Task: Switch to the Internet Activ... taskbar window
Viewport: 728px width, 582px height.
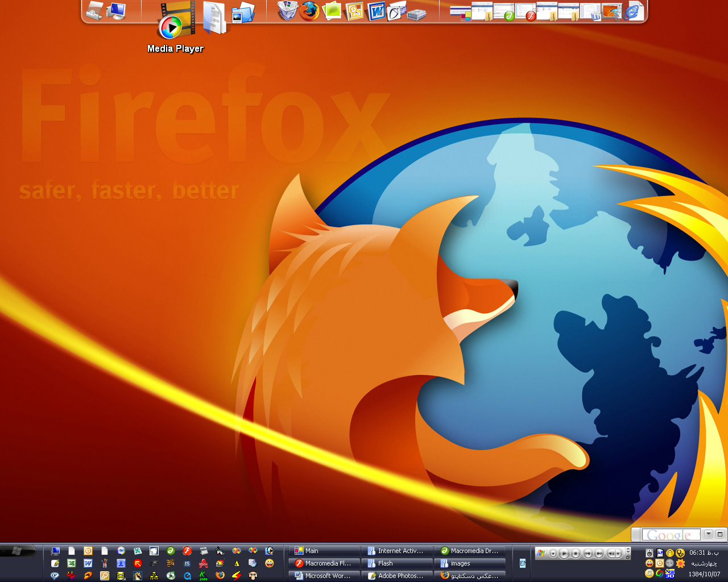Action: pos(397,551)
